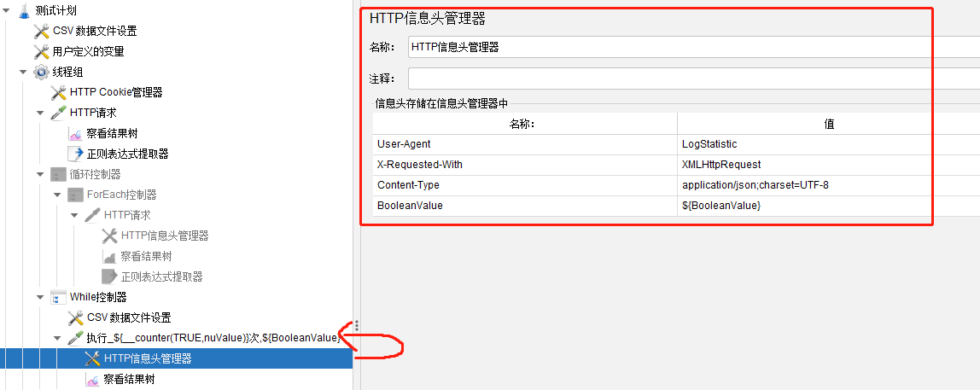Click the CSV wrench icon under While控制器
The height and width of the screenshot is (390, 980).
click(x=76, y=317)
